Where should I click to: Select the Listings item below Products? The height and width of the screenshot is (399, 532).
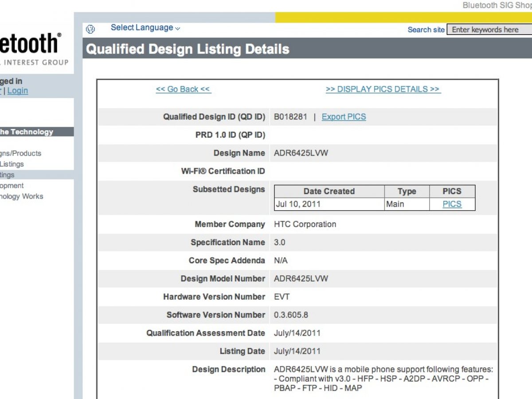click(12, 164)
